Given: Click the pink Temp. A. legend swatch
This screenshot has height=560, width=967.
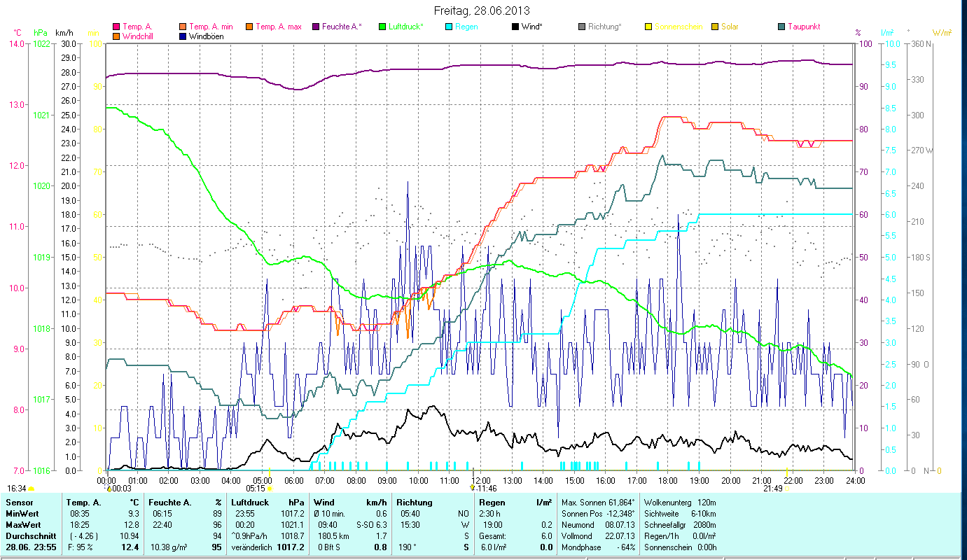Looking at the screenshot, I should tap(116, 27).
